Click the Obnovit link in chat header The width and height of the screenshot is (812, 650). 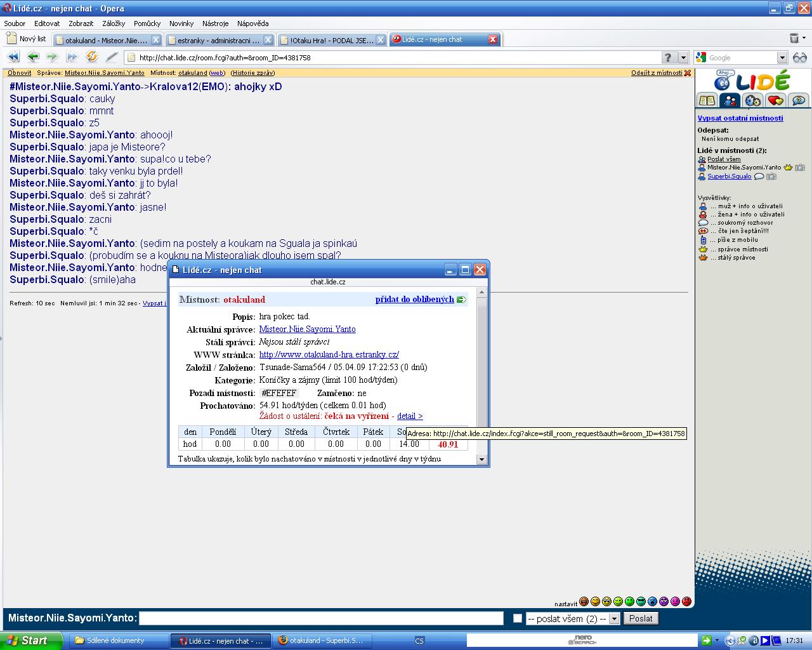tap(20, 73)
